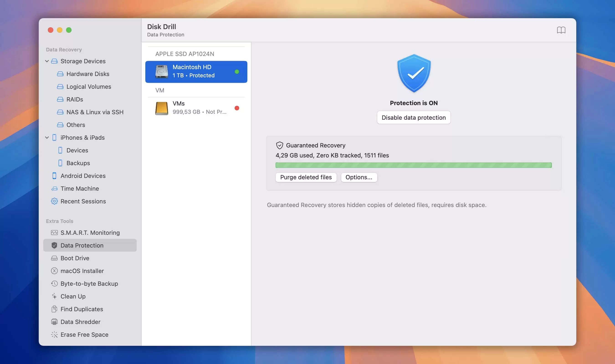Click the macOS Installer X icon
The height and width of the screenshot is (364, 615).
pyautogui.click(x=54, y=271)
